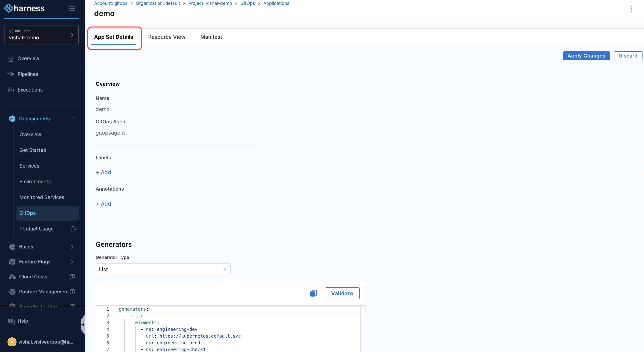644x352 pixels.
Task: Click the Harness logo
Action: tap(25, 8)
